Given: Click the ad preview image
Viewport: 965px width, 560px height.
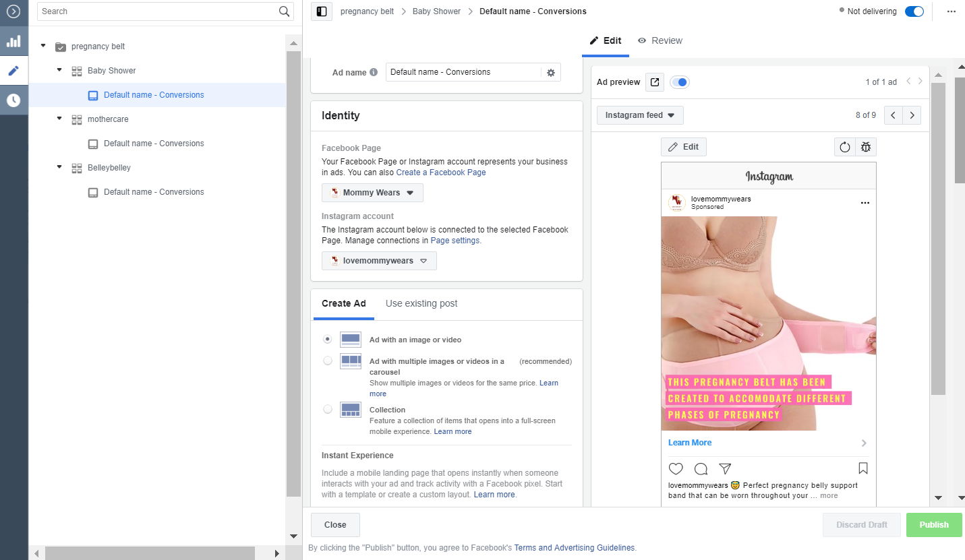Looking at the screenshot, I should (x=769, y=323).
